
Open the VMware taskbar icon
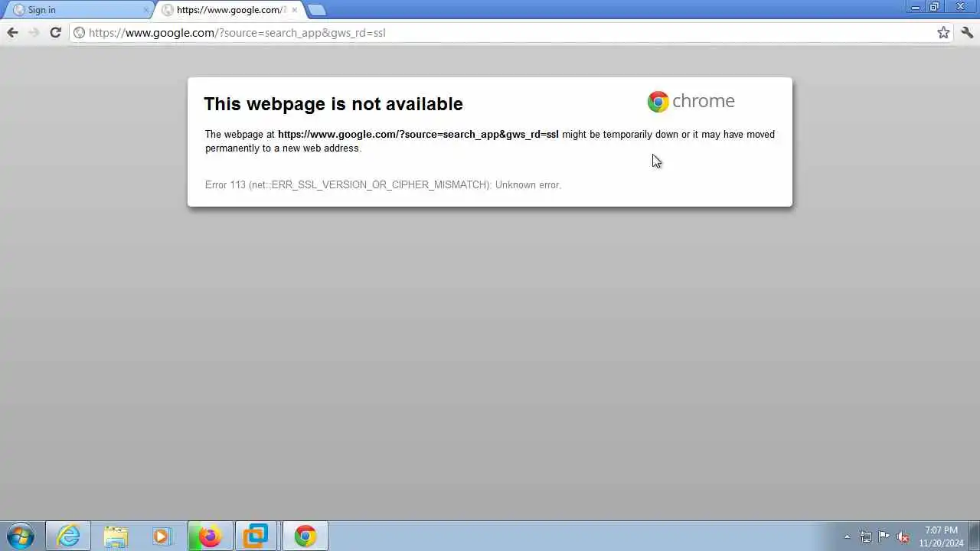[256, 536]
